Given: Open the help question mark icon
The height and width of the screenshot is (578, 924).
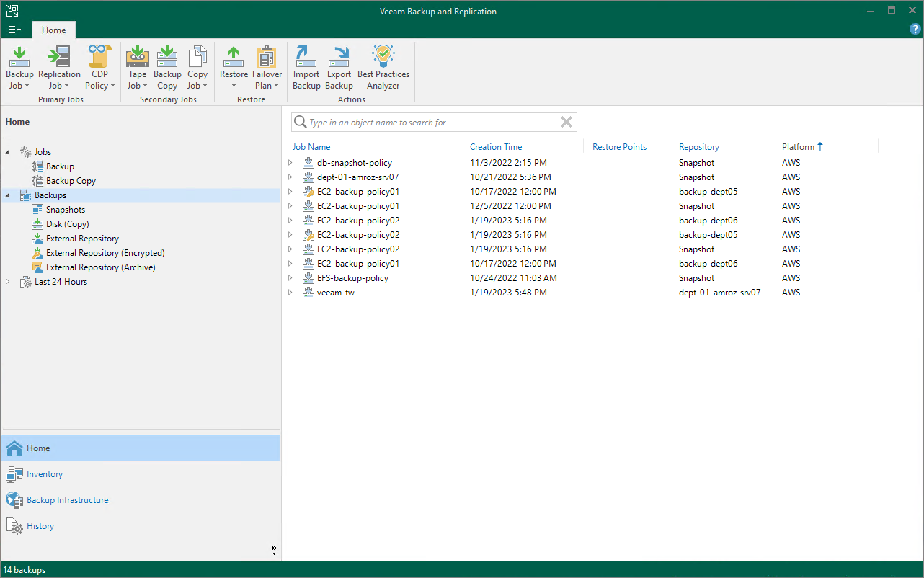Looking at the screenshot, I should click(x=915, y=30).
